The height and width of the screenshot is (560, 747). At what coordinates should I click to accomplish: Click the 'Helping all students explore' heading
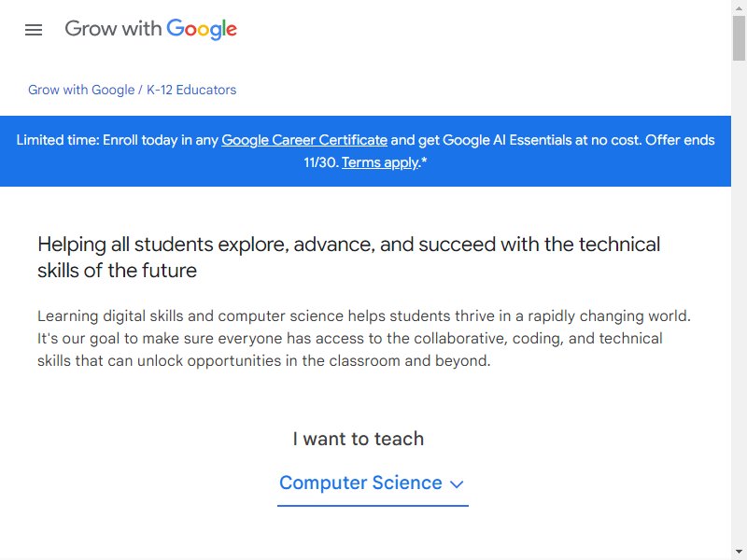pos(348,258)
